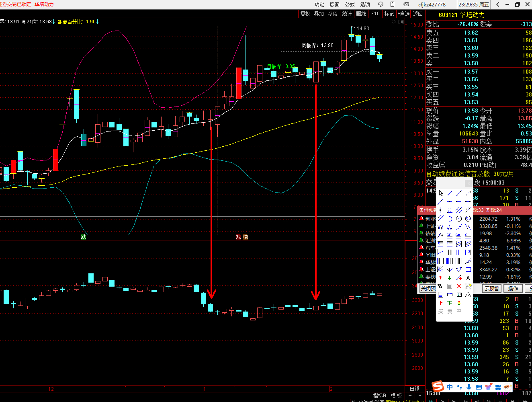Click the small window icon at chart top-right

click(401, 22)
